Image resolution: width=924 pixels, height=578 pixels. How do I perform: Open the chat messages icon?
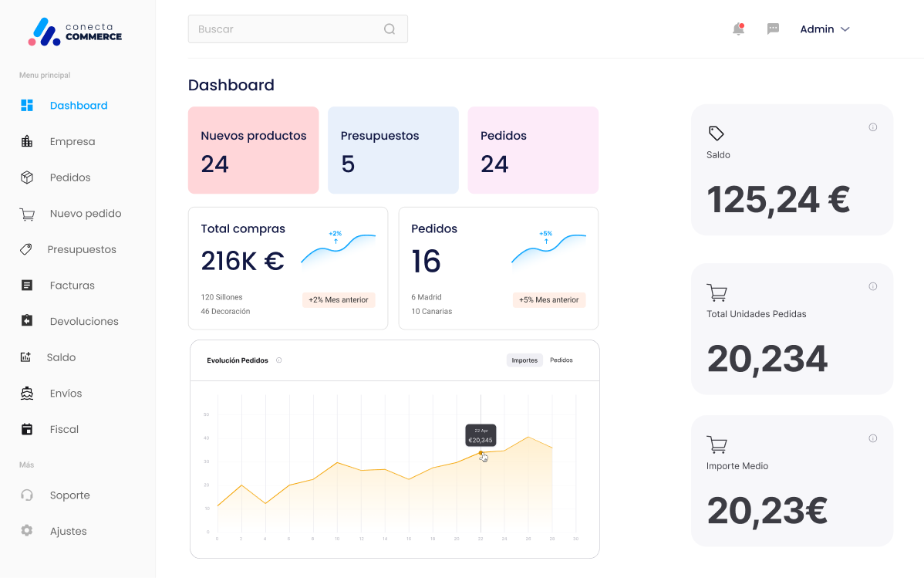pyautogui.click(x=773, y=29)
